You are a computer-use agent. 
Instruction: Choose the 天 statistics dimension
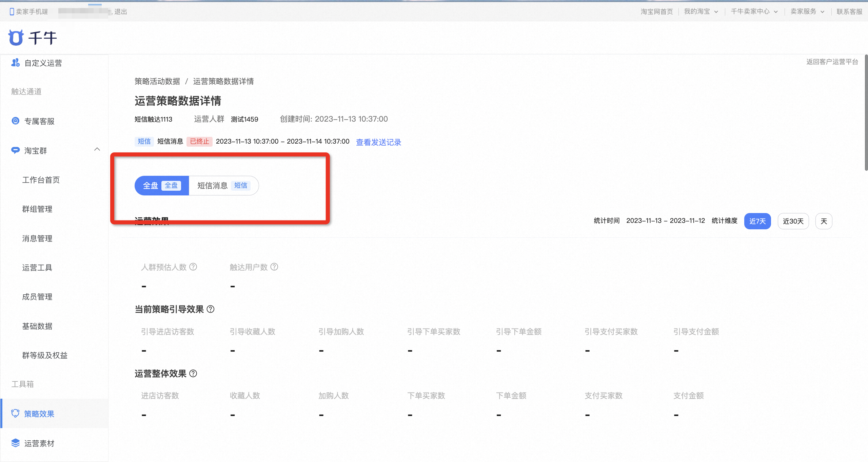(824, 221)
